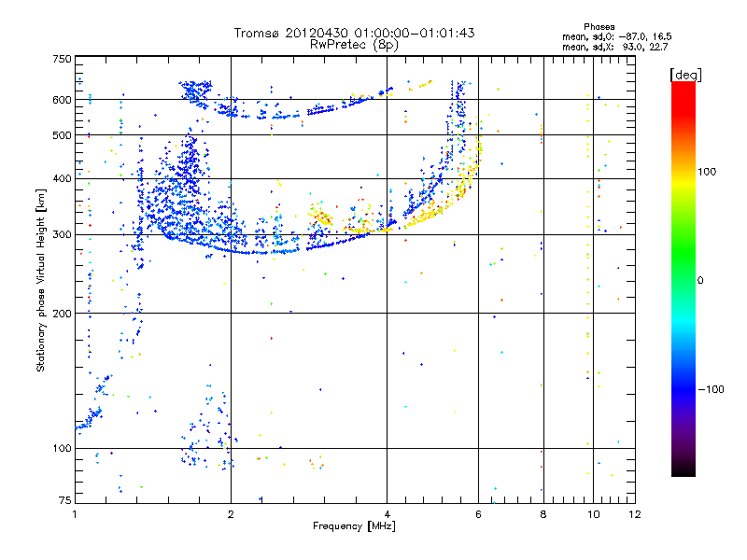Click the x-axis label '4'
The image size is (747, 560).
coord(387,514)
